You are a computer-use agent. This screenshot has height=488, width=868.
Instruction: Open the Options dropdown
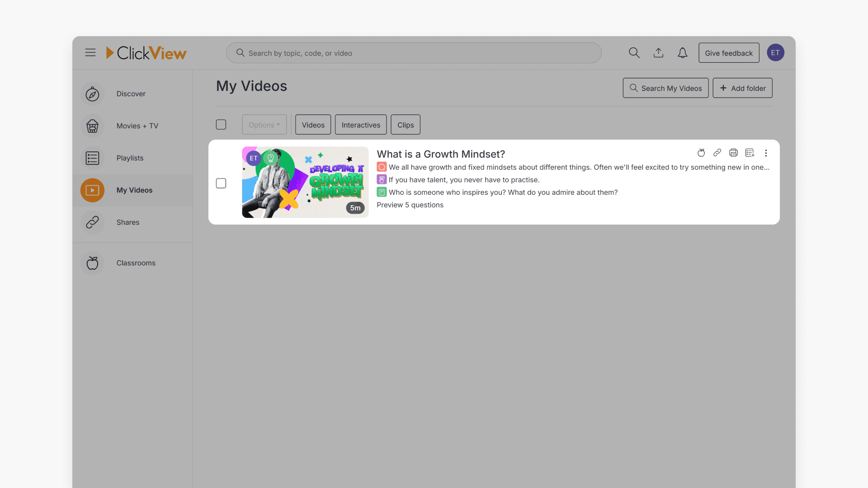click(x=264, y=124)
